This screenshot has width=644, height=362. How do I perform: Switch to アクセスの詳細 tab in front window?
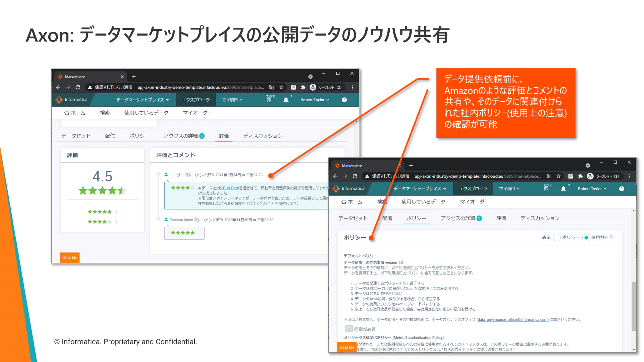click(x=461, y=218)
